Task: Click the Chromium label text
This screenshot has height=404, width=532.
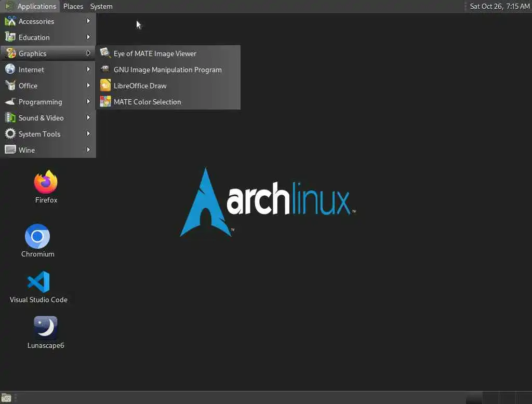Action: point(37,254)
